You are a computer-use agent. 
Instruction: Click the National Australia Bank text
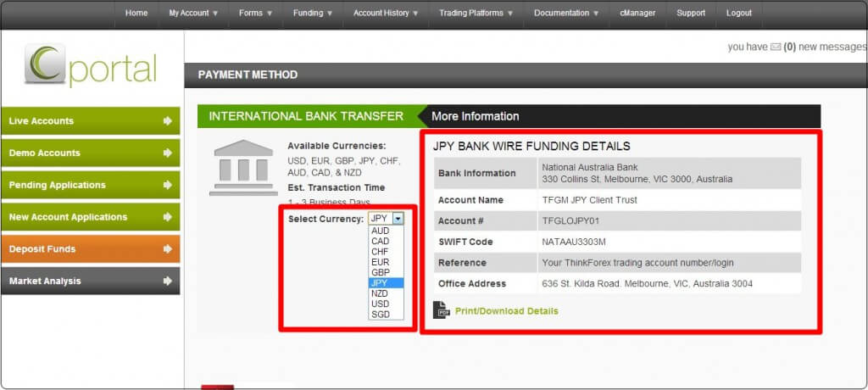tap(590, 167)
